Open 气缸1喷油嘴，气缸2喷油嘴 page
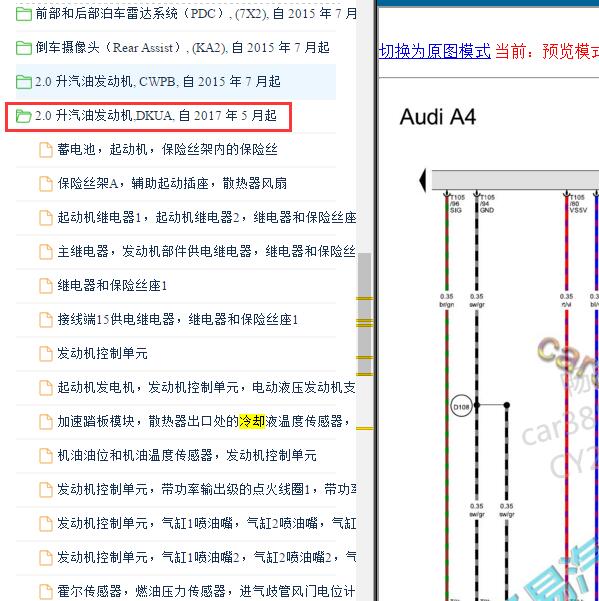This screenshot has height=601, width=599. (x=207, y=523)
